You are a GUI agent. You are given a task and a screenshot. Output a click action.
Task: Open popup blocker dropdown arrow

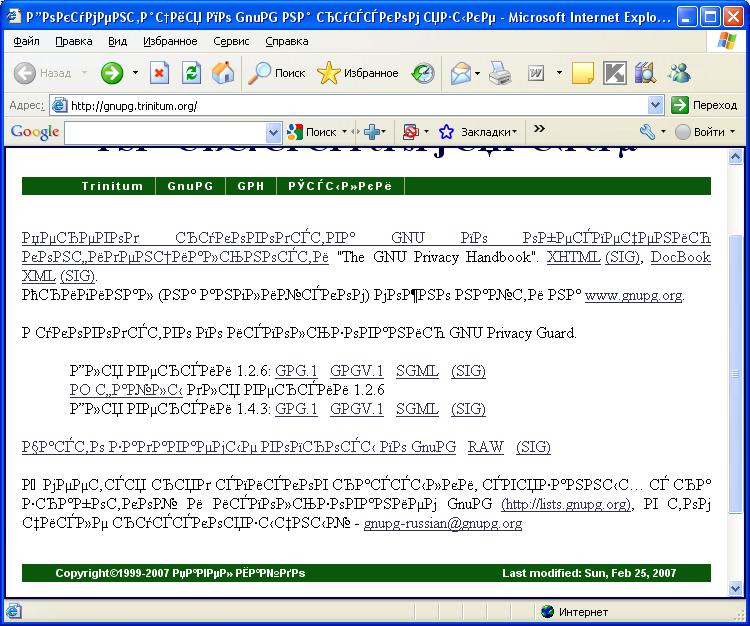click(x=426, y=132)
